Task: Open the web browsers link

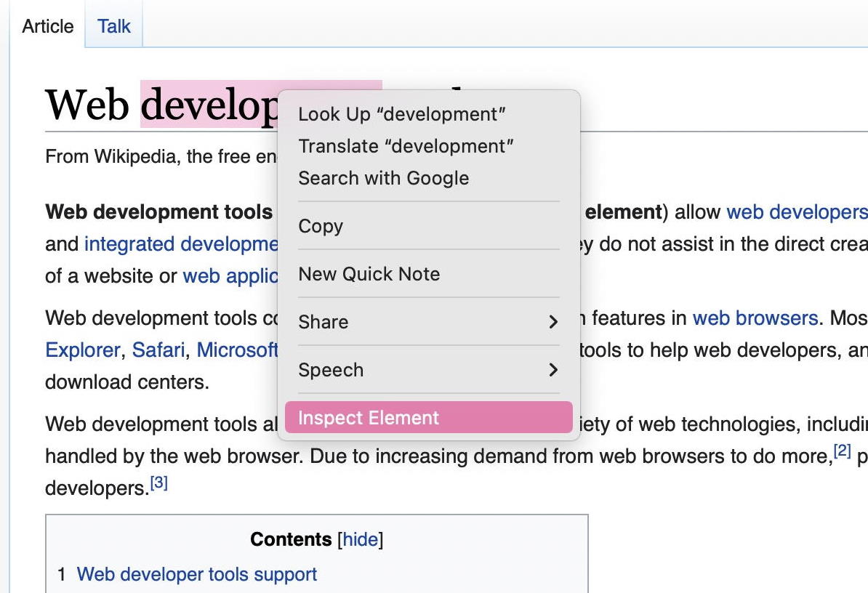Action: point(755,318)
